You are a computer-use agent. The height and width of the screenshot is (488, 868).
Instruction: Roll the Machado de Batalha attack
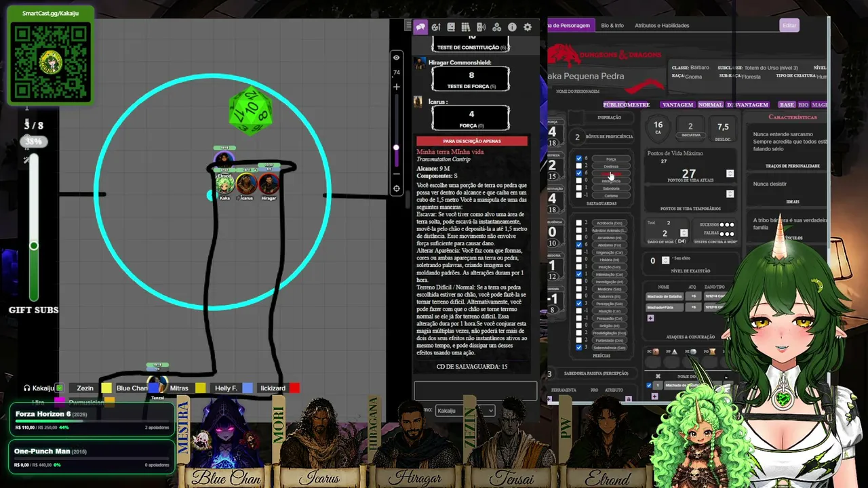(x=664, y=296)
